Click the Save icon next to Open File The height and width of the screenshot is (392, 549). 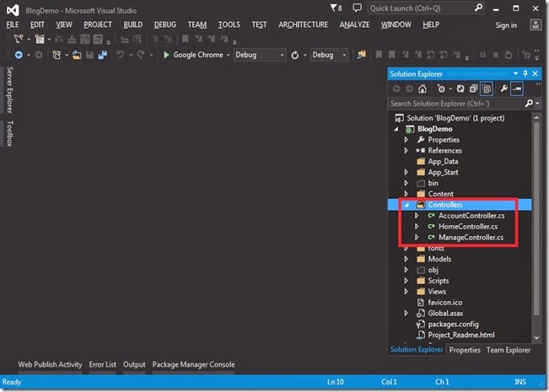pyautogui.click(x=89, y=55)
